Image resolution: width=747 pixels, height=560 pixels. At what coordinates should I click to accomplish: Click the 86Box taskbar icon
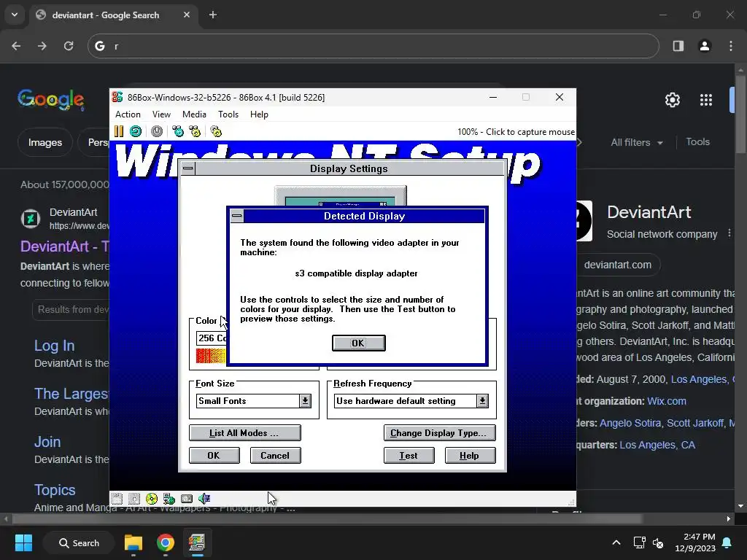197,542
